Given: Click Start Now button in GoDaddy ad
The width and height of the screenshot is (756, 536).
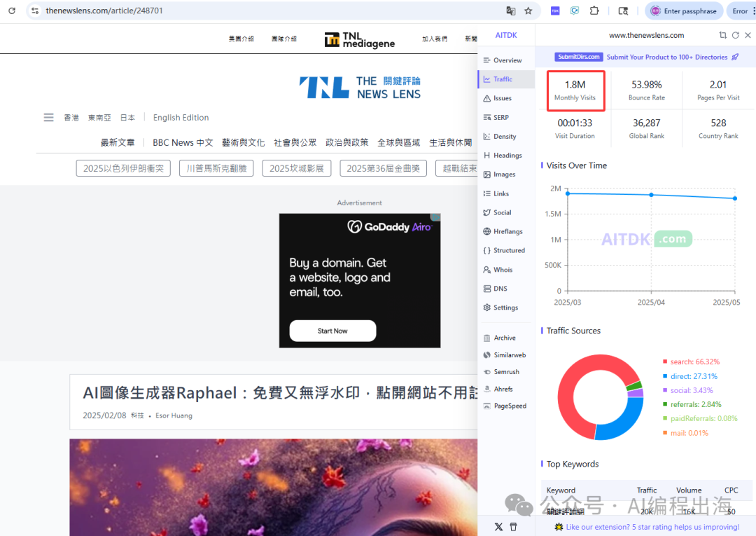Looking at the screenshot, I should pyautogui.click(x=332, y=331).
